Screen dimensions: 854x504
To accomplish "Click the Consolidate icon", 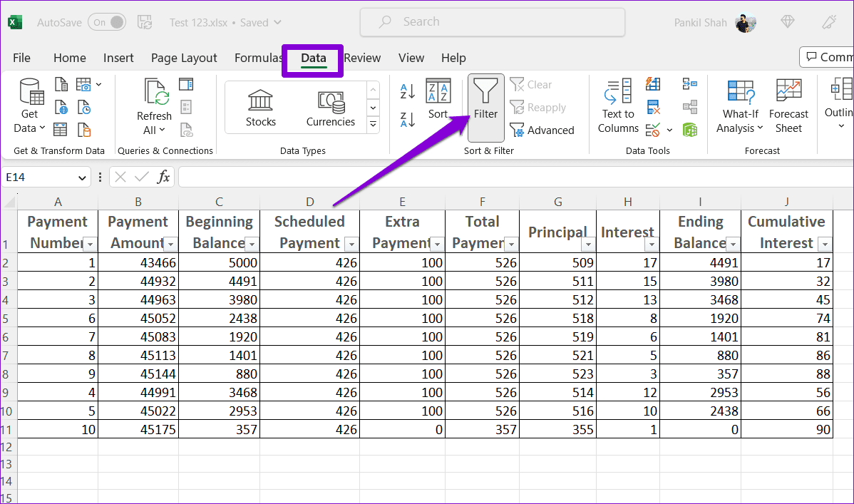I will pyautogui.click(x=689, y=84).
